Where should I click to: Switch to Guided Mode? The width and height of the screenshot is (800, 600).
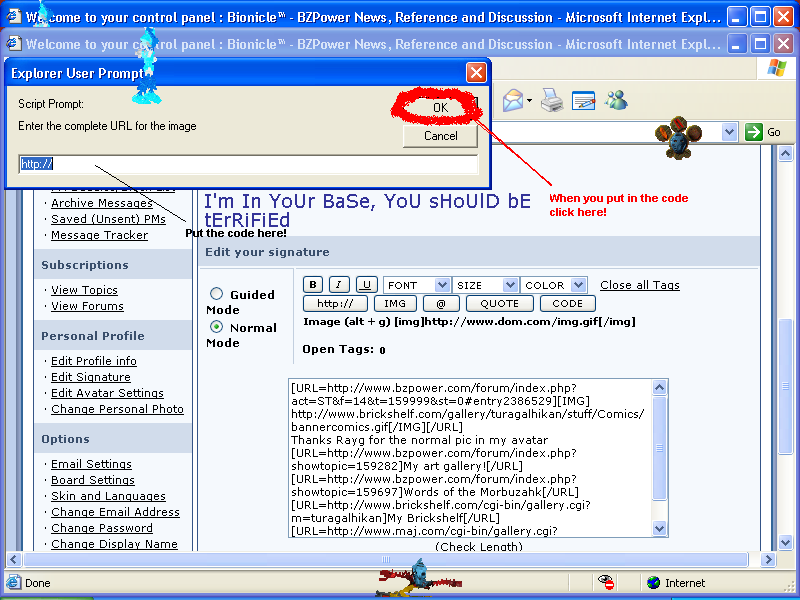click(x=216, y=293)
